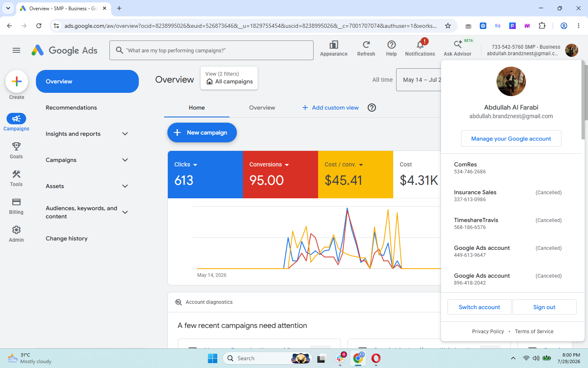Open the Cost / conv. metric dropdown

[x=361, y=165]
